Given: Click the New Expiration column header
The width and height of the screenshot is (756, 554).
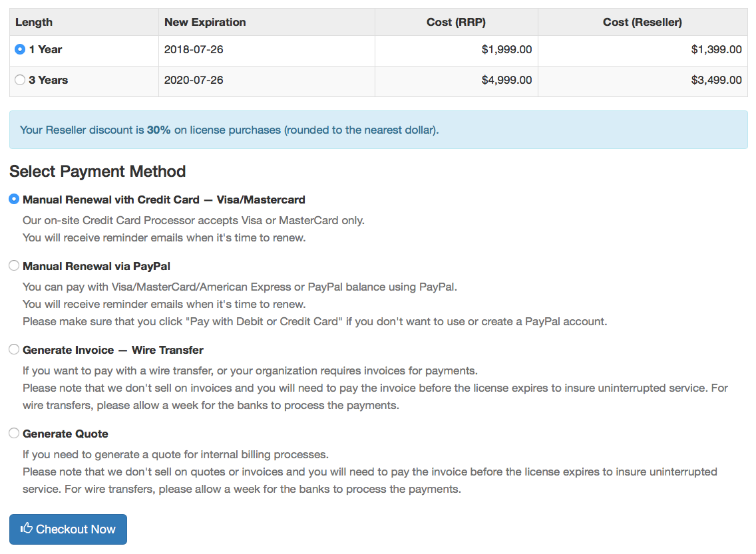Looking at the screenshot, I should pyautogui.click(x=205, y=22).
